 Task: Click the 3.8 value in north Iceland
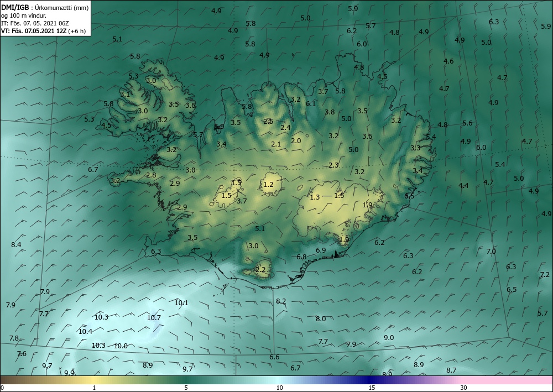click(x=330, y=112)
